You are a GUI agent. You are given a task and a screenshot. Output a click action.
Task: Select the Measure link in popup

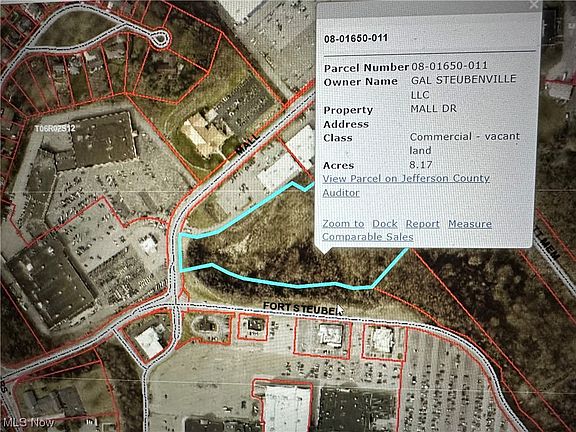pos(470,224)
